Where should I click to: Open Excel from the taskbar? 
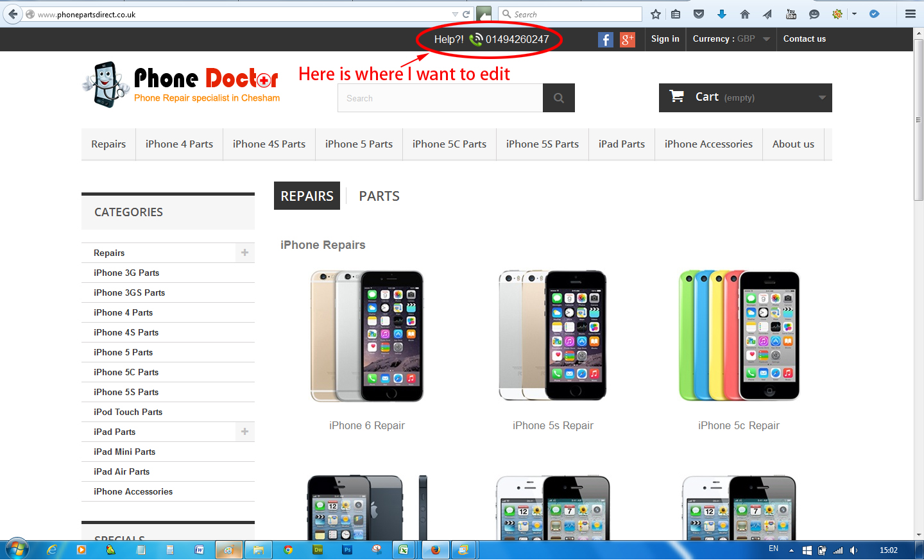click(403, 550)
